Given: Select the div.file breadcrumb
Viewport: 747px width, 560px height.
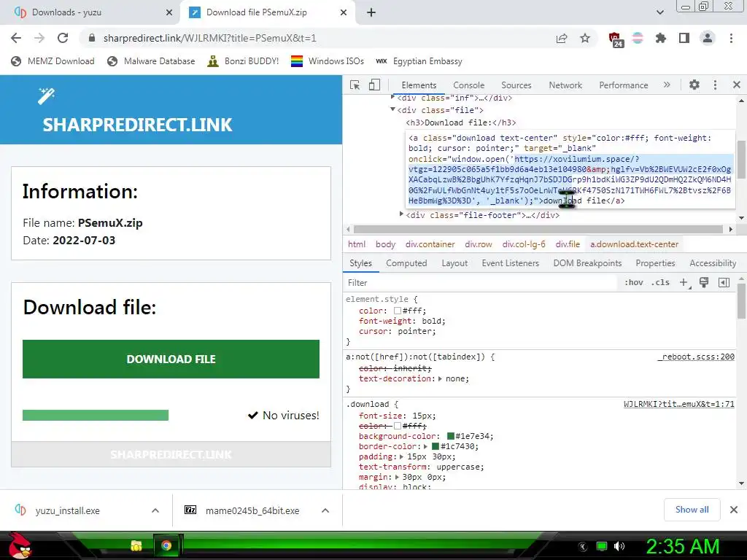Looking at the screenshot, I should (568, 244).
